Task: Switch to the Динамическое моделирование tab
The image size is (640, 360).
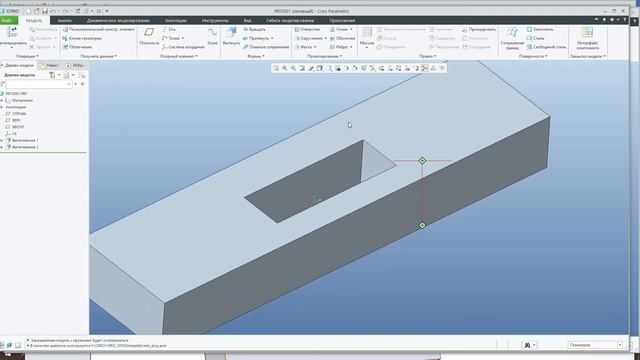Action: 118,20
